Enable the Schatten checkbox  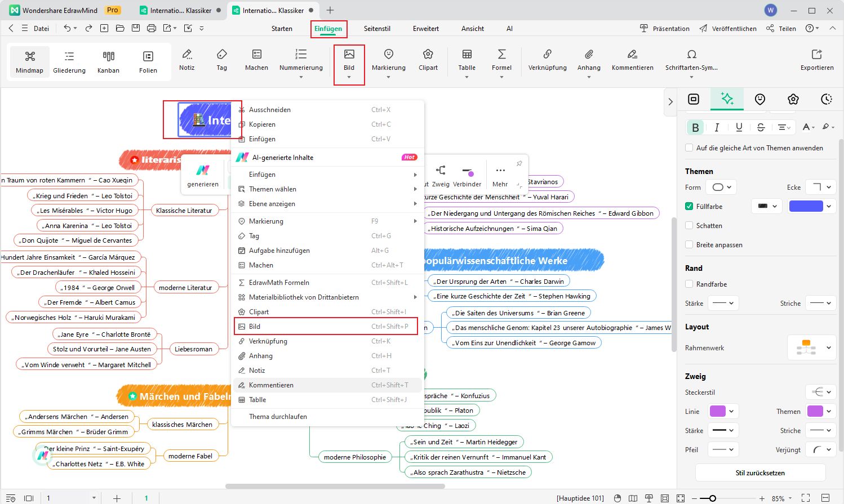(689, 226)
